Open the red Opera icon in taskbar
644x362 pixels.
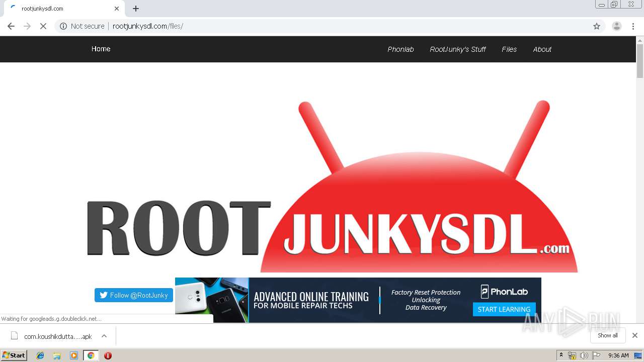pos(108,355)
